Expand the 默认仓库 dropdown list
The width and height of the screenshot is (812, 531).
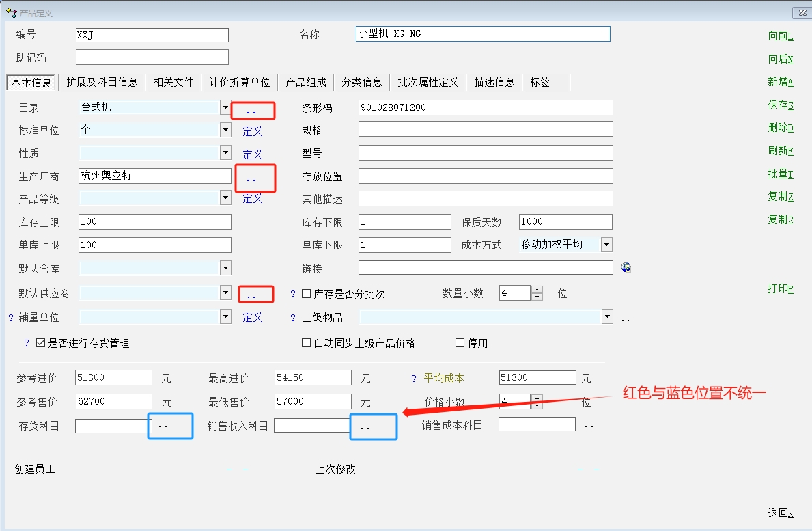(x=225, y=268)
